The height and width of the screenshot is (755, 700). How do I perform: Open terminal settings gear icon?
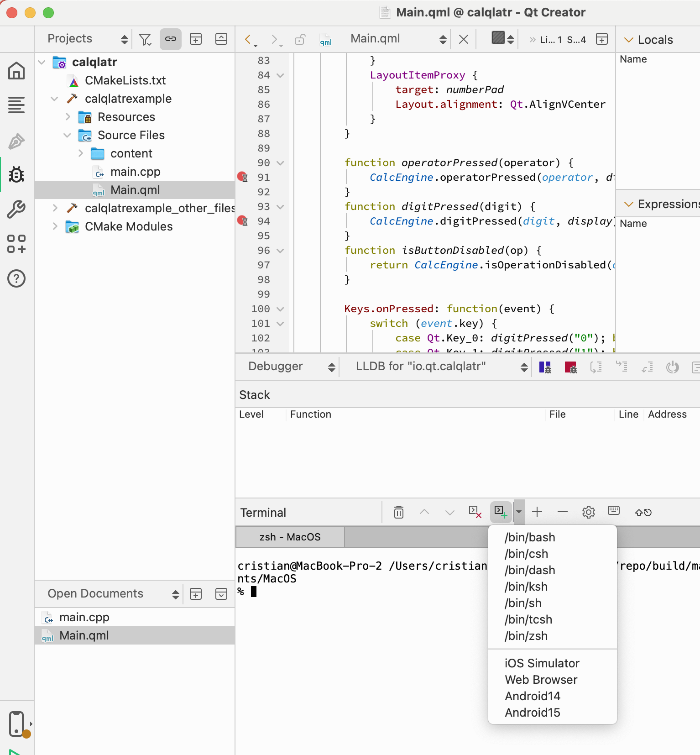pyautogui.click(x=589, y=512)
